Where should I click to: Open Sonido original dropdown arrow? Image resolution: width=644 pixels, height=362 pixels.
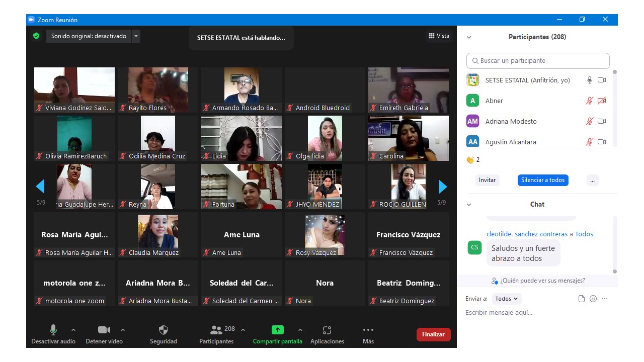[136, 36]
